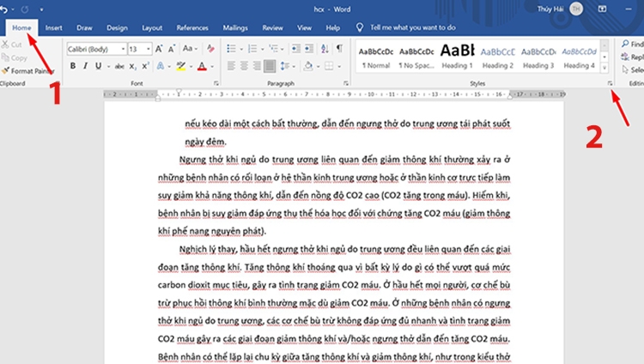
Task: Open the underline style dropdown arrow
Action: coord(108,66)
